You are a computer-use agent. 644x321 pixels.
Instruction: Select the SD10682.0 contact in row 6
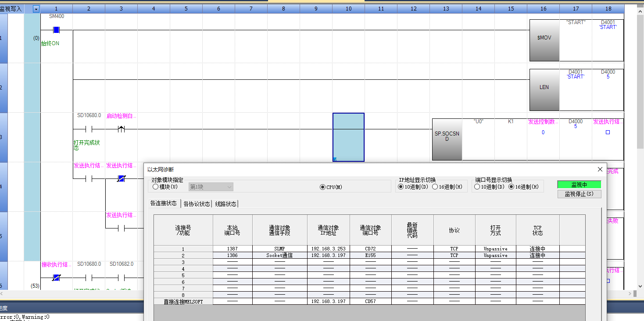point(121,278)
